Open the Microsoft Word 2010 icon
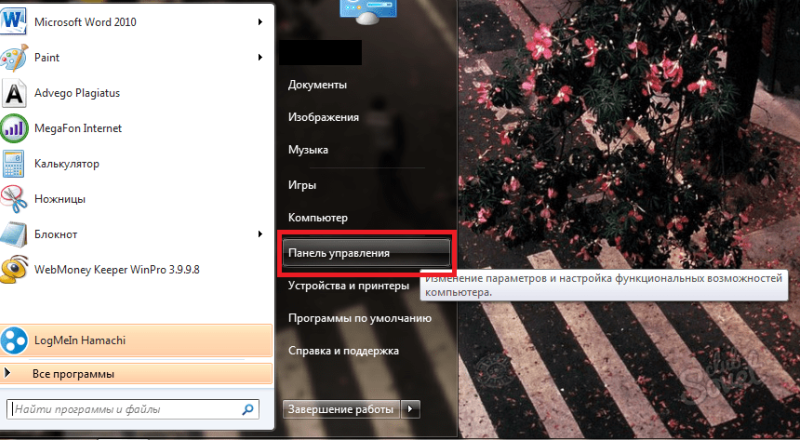Viewport: 800px width, 440px height. pos(13,22)
